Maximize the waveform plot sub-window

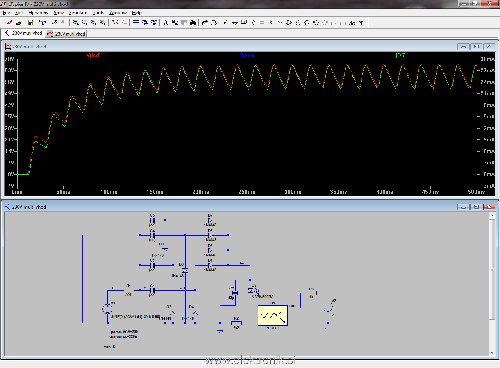pos(476,47)
